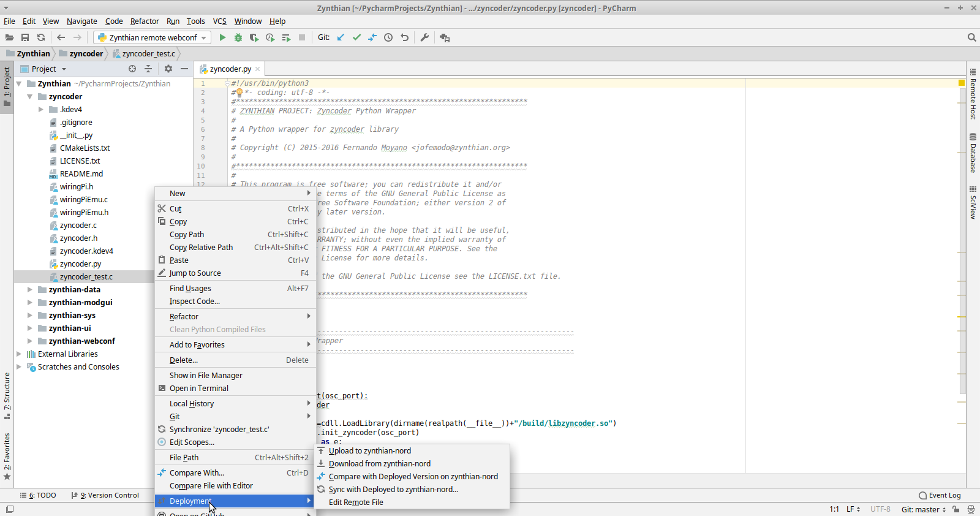Expand the zynthian-modgui folder

(x=29, y=303)
